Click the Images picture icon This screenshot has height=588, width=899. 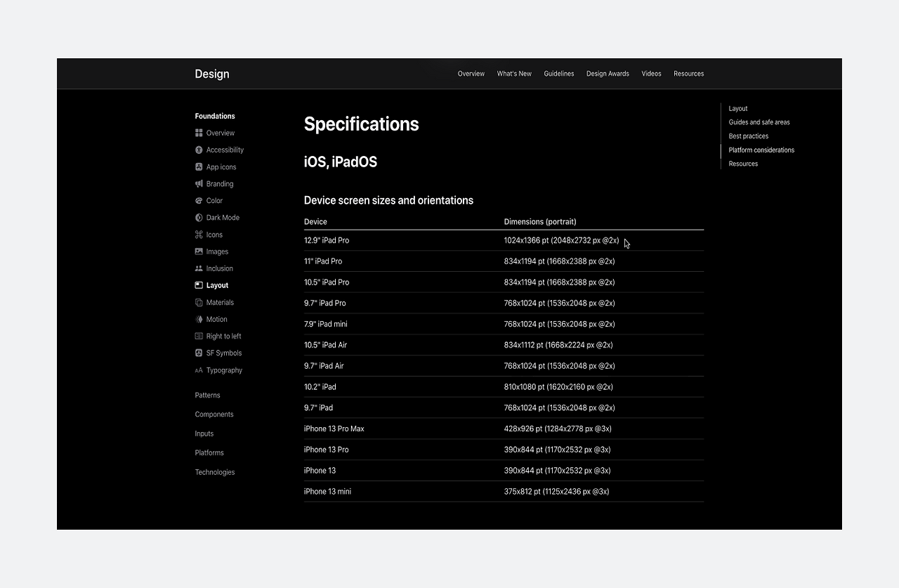click(x=199, y=251)
